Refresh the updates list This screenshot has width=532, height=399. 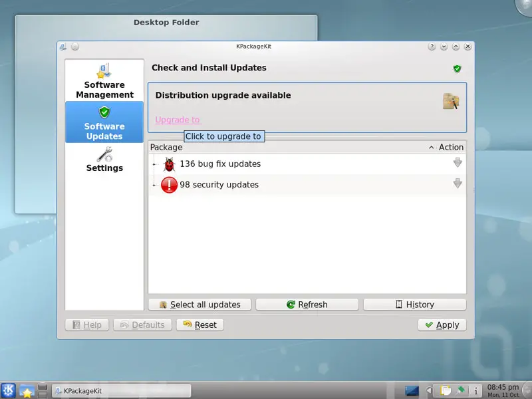point(307,305)
